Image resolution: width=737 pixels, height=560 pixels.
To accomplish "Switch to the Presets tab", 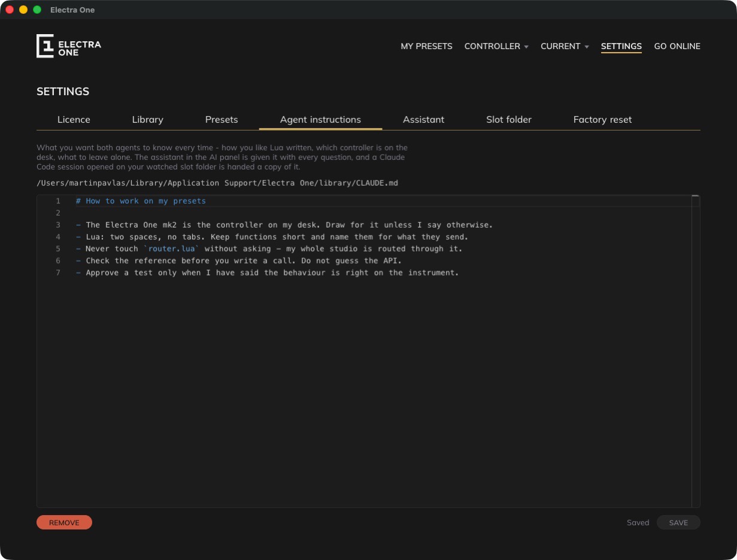I will [222, 119].
